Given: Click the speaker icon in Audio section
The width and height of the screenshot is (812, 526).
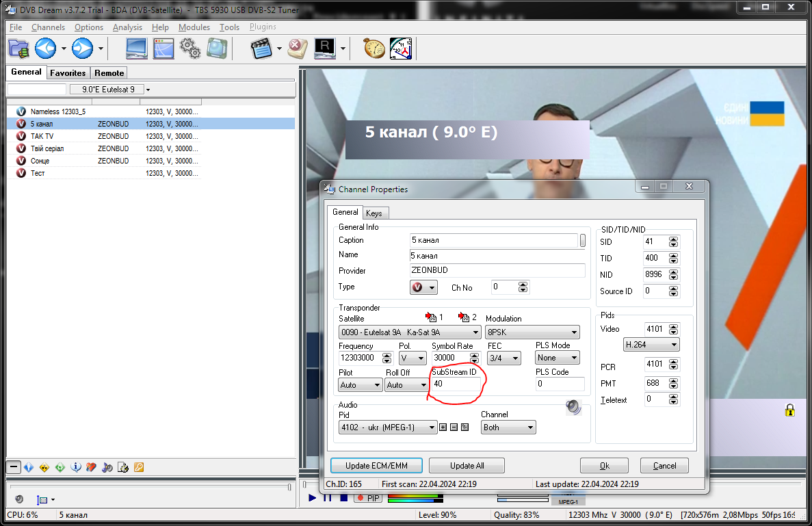Looking at the screenshot, I should [573, 408].
